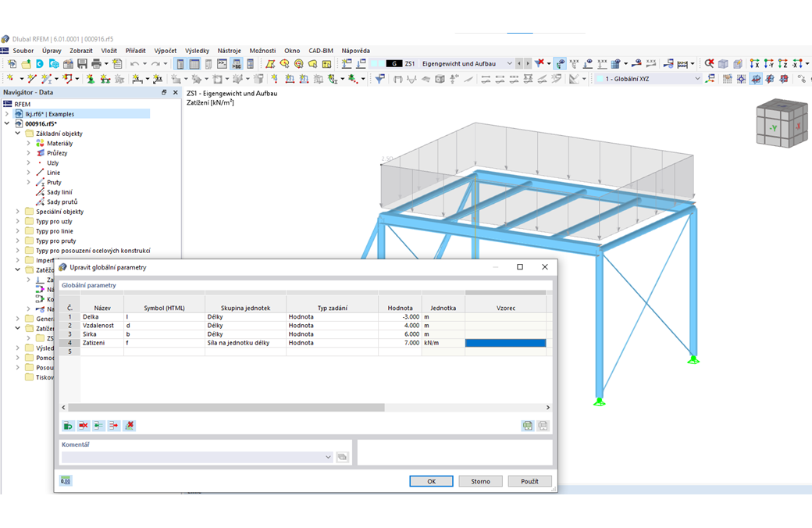Click the G load case color swatch
The image size is (812, 528).
click(394, 64)
